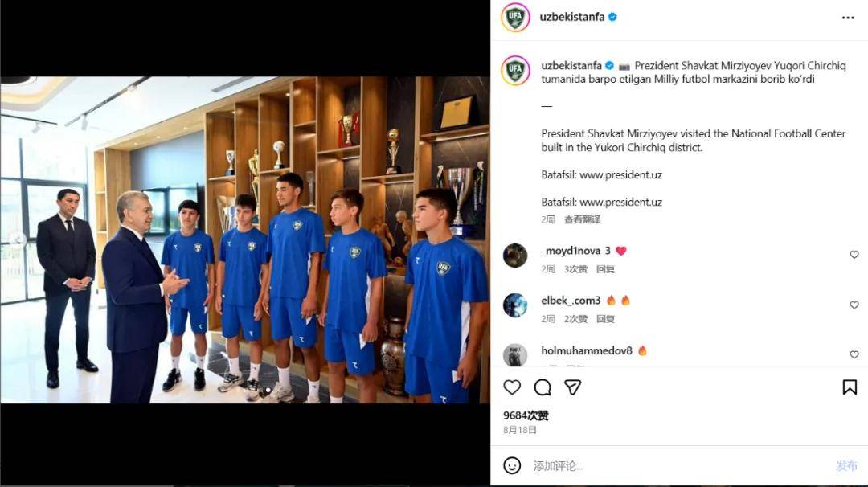Save post using bookmark icon
The height and width of the screenshot is (487, 868).
point(850,387)
